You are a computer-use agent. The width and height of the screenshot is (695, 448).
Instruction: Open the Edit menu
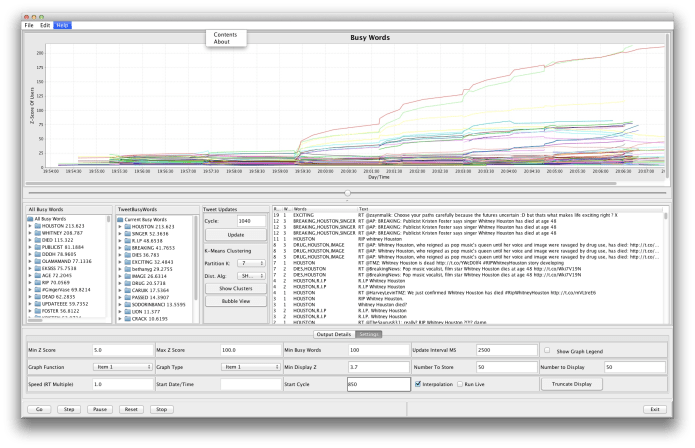45,26
